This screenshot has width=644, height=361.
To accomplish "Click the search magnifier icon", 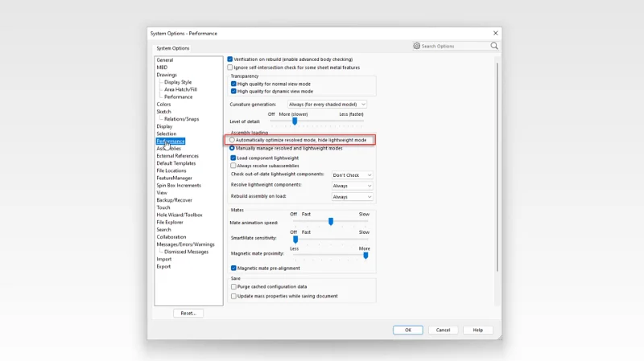I will click(x=494, y=46).
